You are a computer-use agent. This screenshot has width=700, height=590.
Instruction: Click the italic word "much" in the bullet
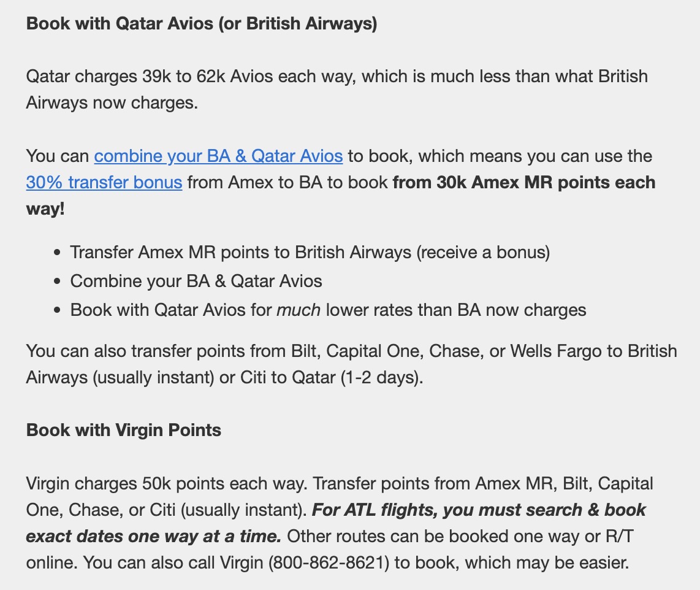coord(299,310)
